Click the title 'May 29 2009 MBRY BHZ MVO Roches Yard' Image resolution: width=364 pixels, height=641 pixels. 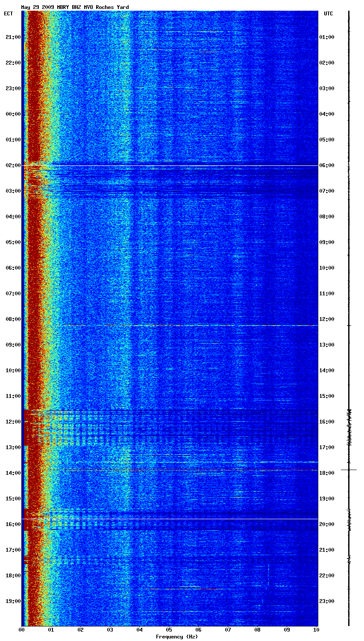[x=75, y=7]
